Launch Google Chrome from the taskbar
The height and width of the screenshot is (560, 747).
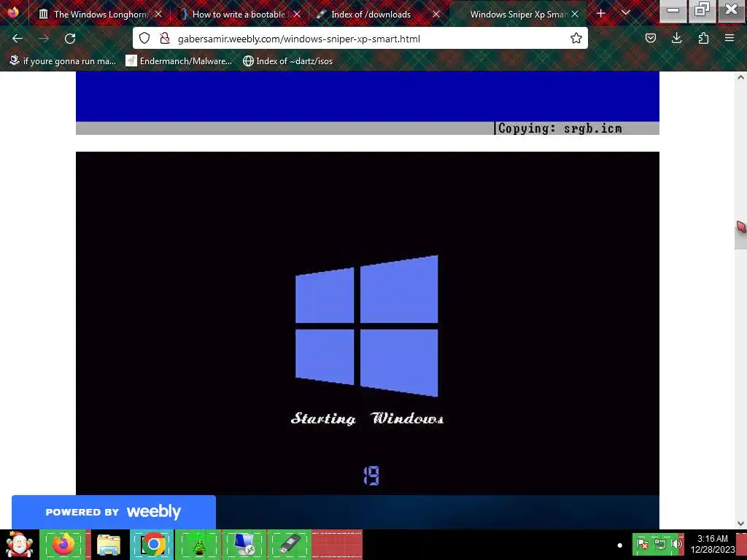tap(152, 545)
